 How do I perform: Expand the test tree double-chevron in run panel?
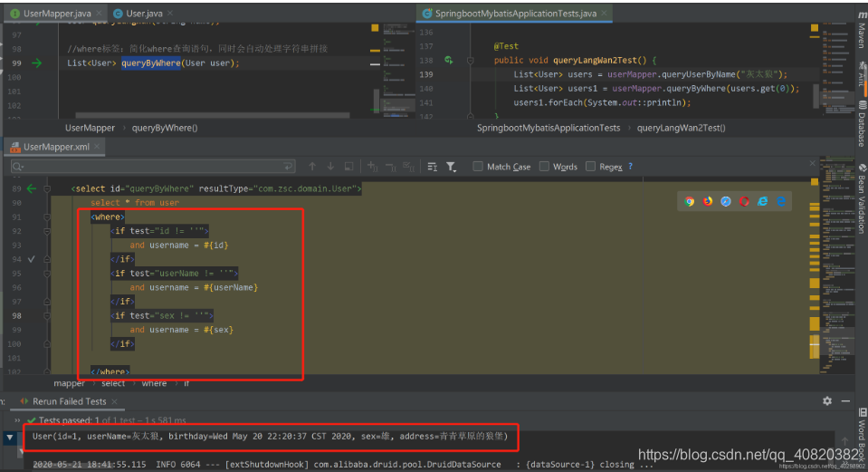tap(17, 420)
